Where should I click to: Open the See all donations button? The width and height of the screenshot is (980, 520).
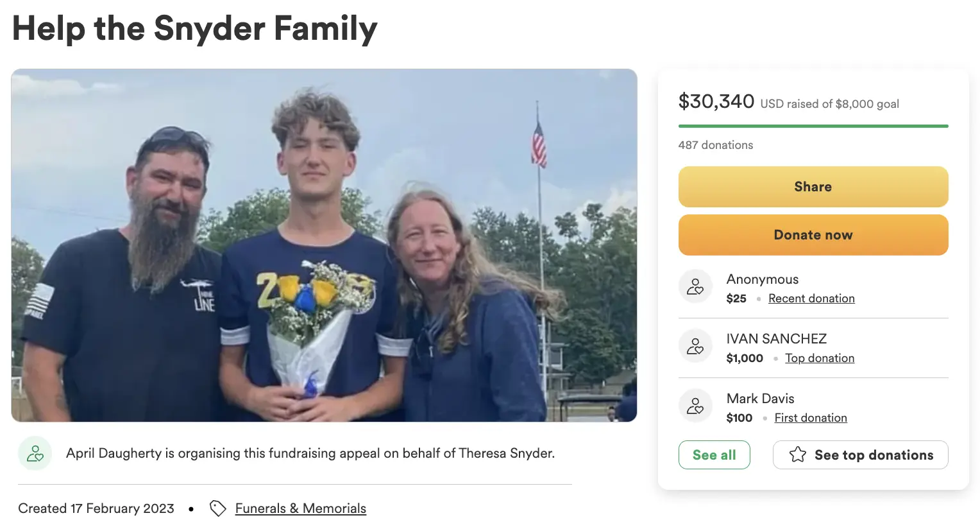point(714,455)
